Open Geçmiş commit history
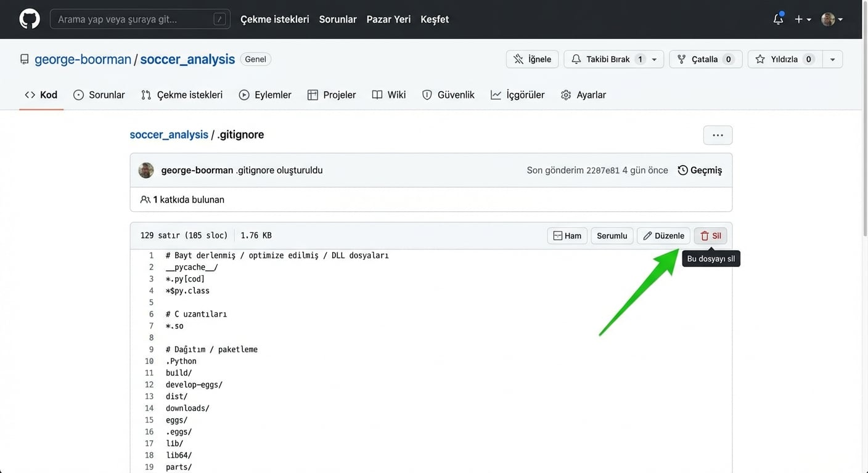868x473 pixels. [700, 170]
